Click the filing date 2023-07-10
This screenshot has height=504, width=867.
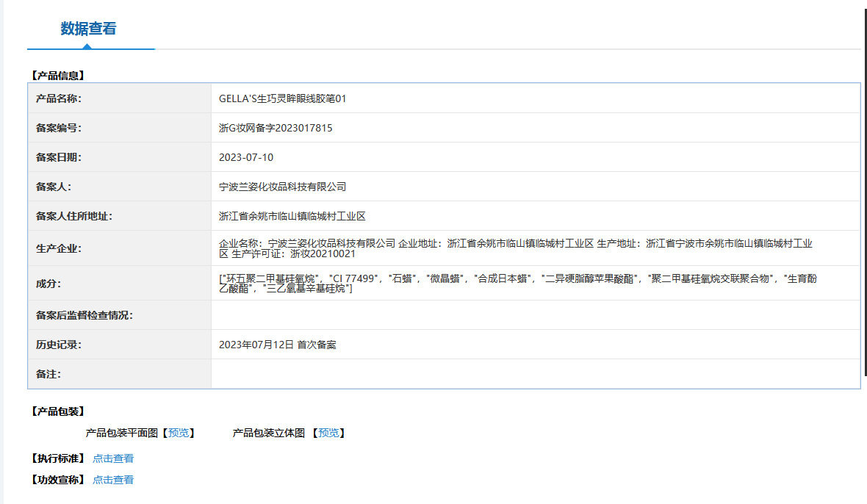coord(246,157)
